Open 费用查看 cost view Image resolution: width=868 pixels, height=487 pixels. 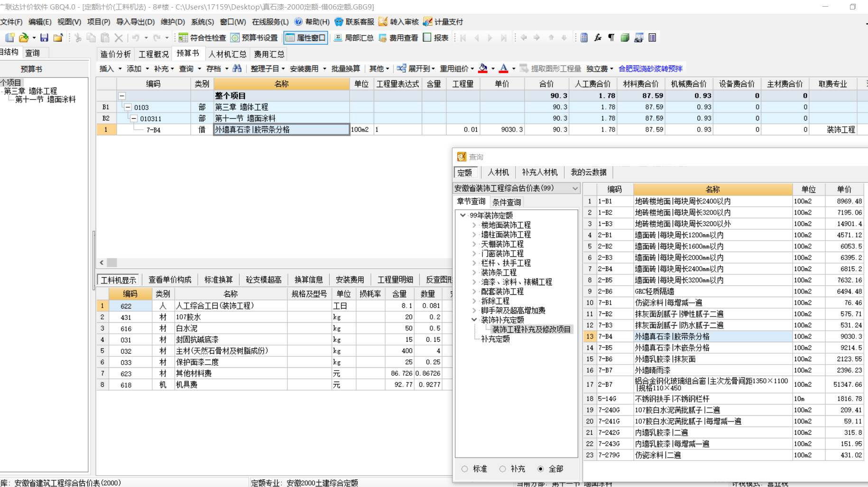click(398, 37)
